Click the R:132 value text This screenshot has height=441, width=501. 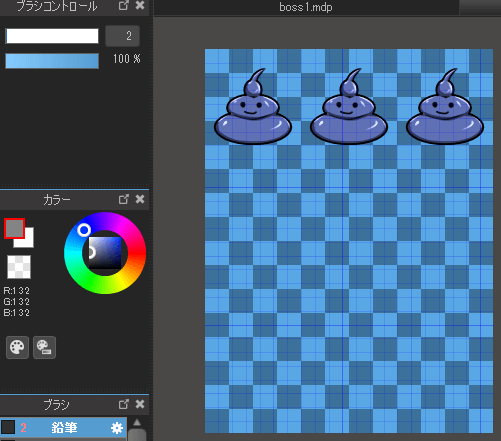(17, 291)
